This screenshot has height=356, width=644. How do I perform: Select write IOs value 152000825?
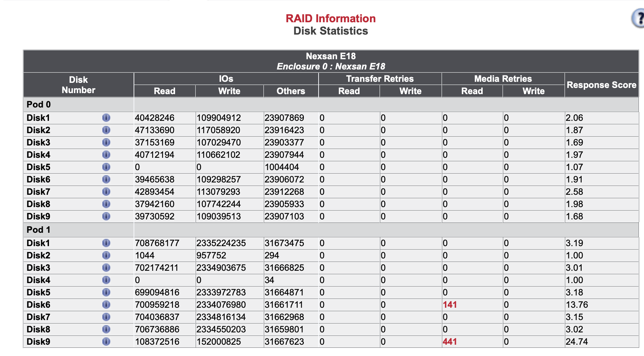point(219,342)
